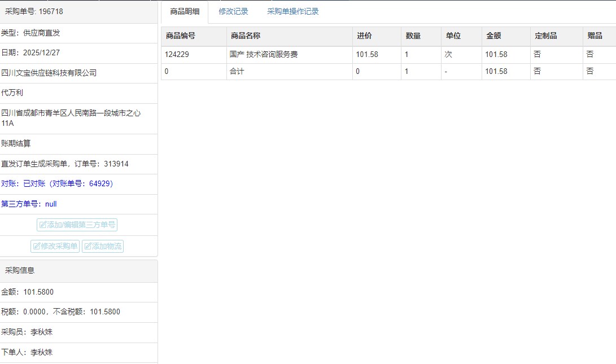Viewport: 616px width, 364px height.
Task: Click the 数量 column header
Action: click(x=413, y=36)
